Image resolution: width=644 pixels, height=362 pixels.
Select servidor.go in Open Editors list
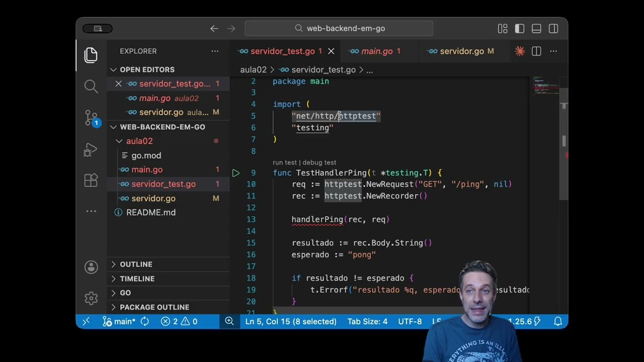tap(169, 112)
